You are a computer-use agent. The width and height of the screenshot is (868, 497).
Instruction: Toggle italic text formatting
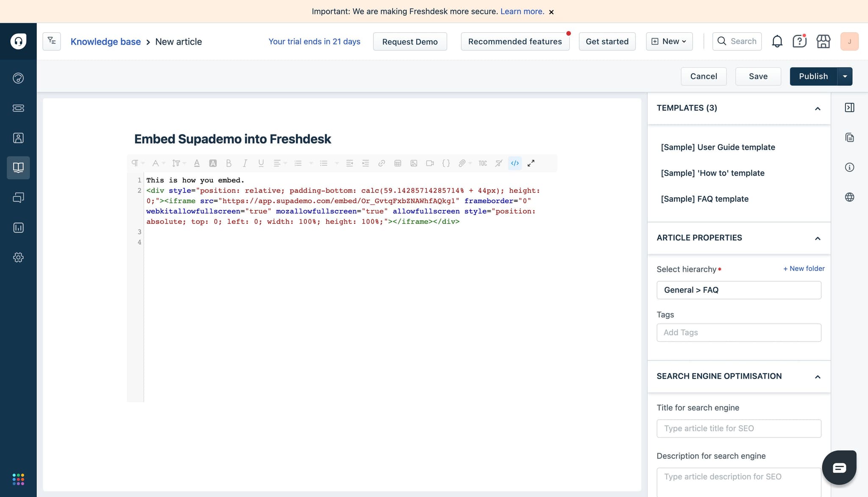[245, 163]
